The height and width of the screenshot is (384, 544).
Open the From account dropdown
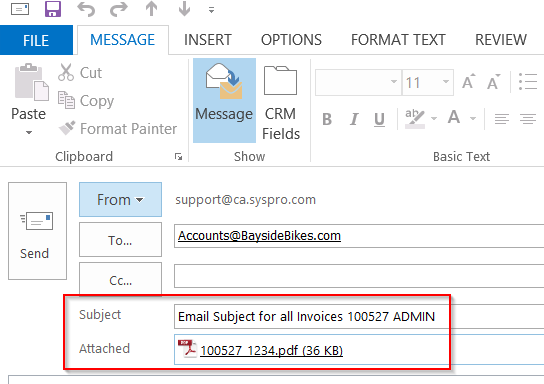pyautogui.click(x=120, y=199)
